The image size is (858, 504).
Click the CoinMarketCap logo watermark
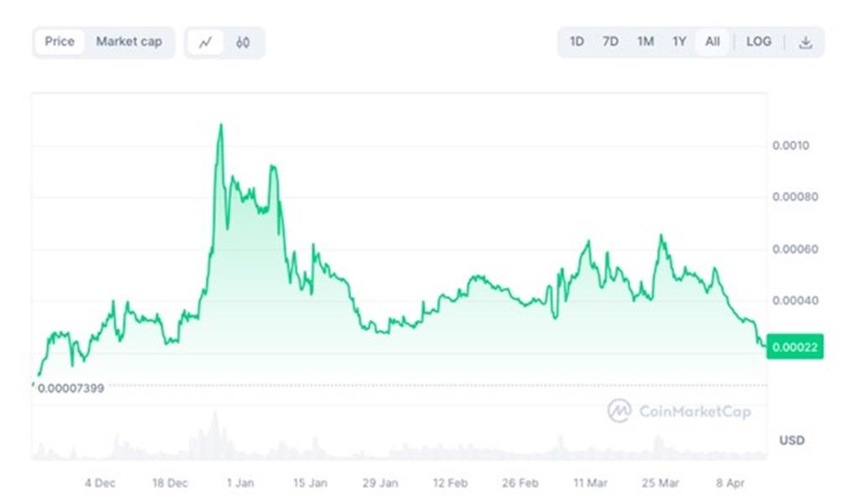tap(680, 411)
